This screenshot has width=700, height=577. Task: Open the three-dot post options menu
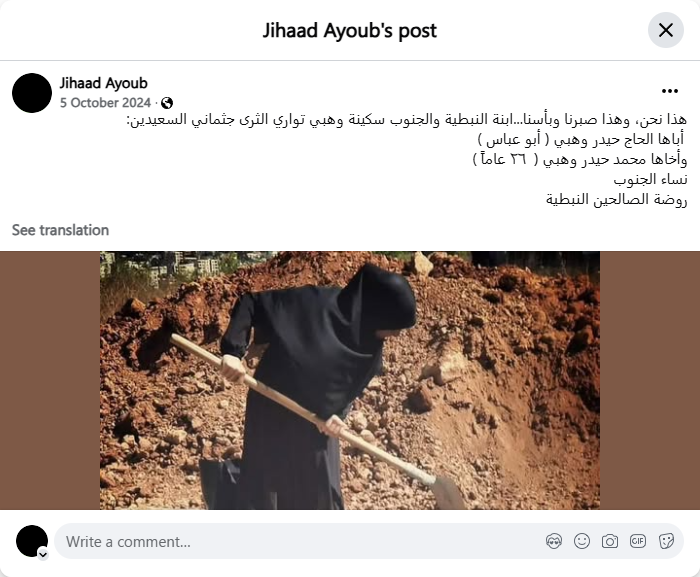click(670, 91)
